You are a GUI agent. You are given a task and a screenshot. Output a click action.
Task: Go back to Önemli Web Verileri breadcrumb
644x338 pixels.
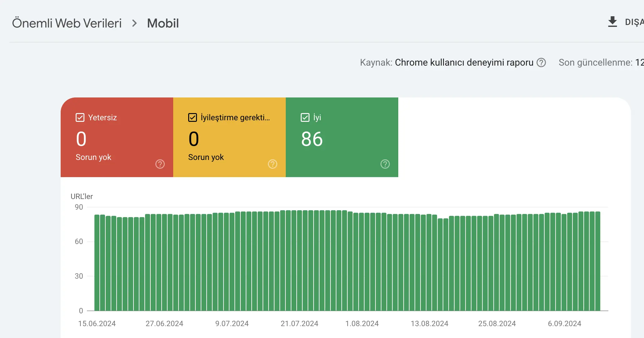click(x=67, y=23)
